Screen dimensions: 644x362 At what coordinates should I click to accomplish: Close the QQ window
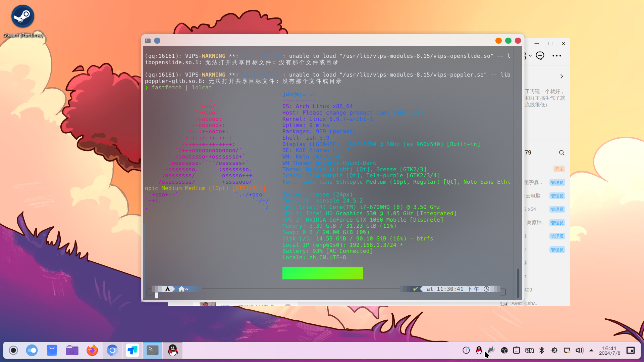click(x=563, y=44)
